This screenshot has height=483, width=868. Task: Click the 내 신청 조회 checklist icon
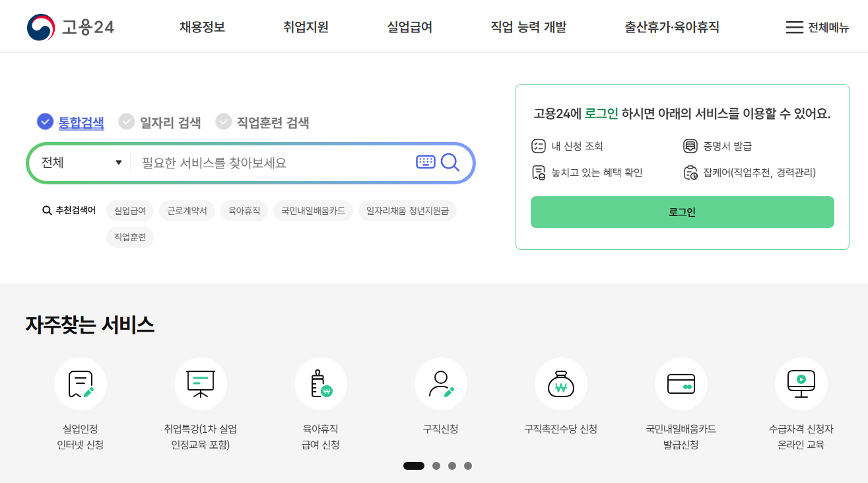point(539,146)
